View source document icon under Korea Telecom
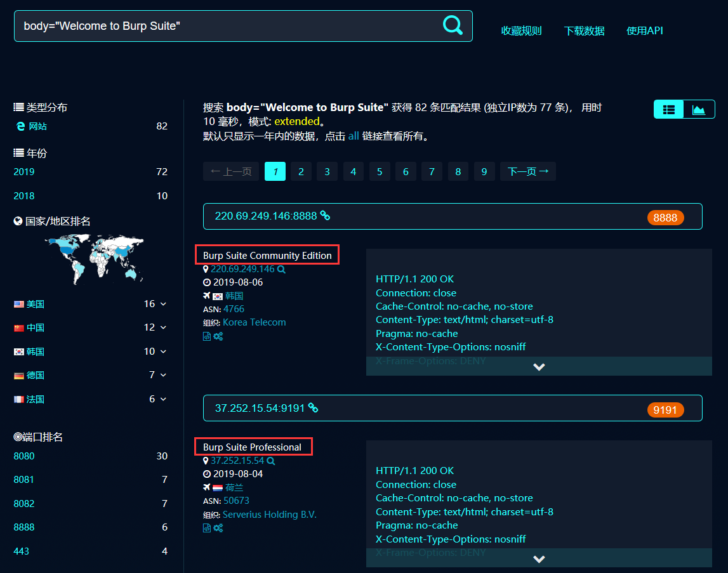 207,337
